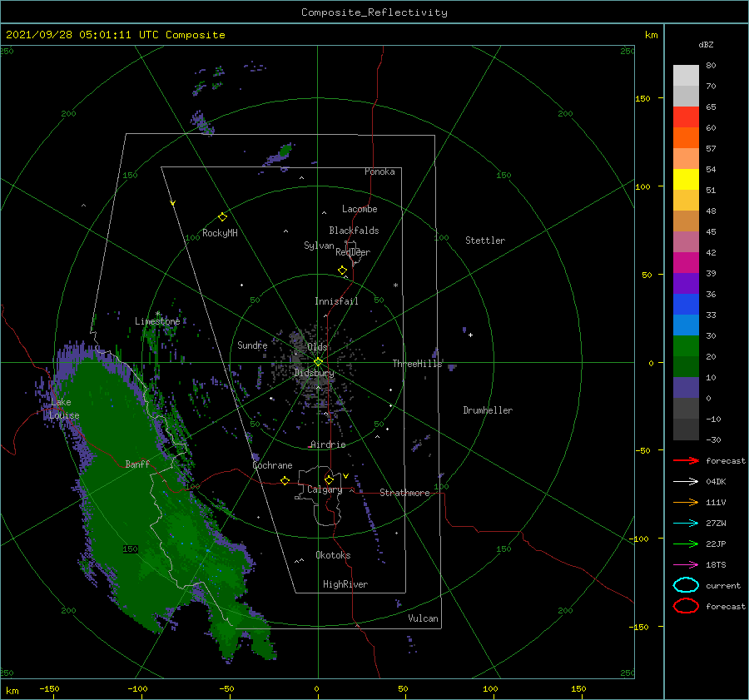Click the cyan current ellipse icon

[686, 585]
